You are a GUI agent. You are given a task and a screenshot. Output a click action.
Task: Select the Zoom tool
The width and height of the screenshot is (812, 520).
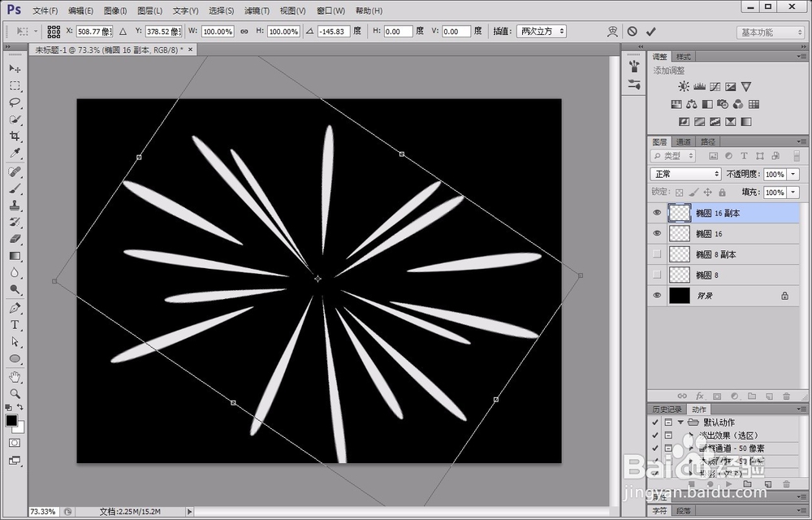pos(15,393)
